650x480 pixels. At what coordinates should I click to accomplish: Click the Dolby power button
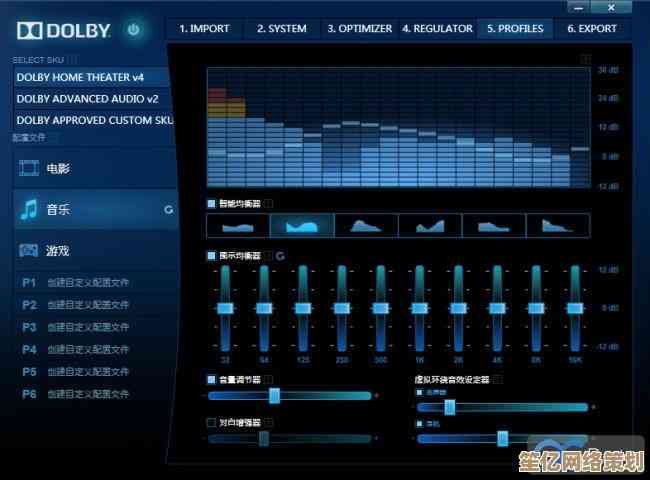pos(134,30)
